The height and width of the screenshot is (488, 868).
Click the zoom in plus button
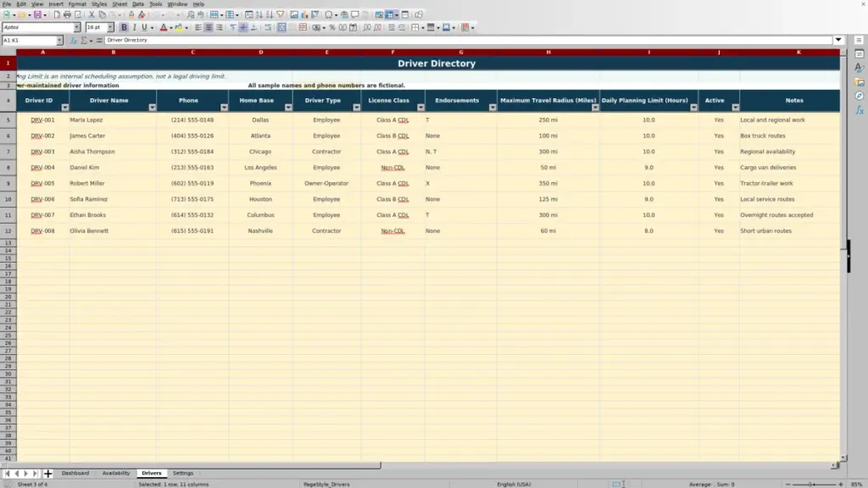click(x=840, y=484)
